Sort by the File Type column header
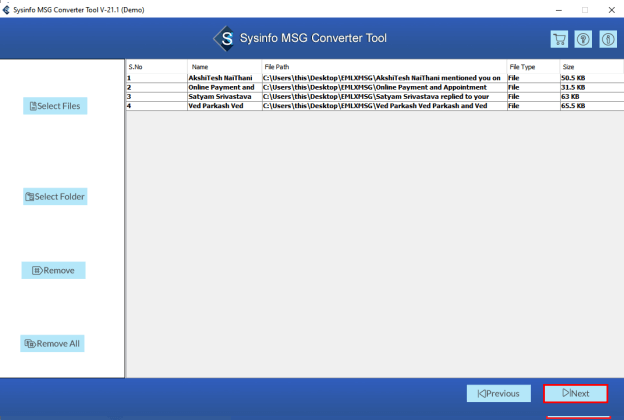The width and height of the screenshot is (624, 420). point(533,67)
